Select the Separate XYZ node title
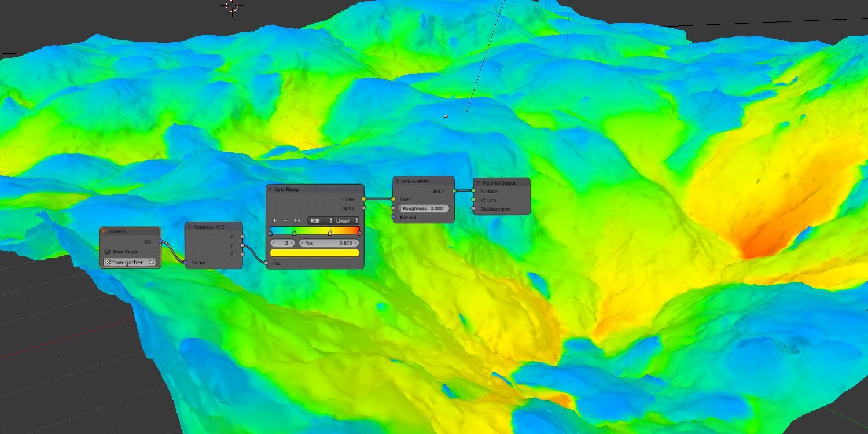The height and width of the screenshot is (434, 868). pyautogui.click(x=209, y=227)
